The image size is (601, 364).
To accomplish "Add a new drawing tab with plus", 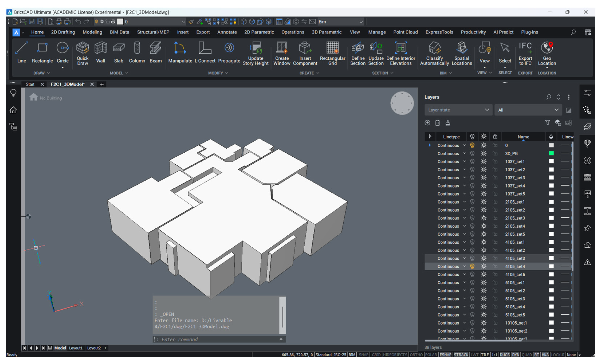I will point(102,84).
